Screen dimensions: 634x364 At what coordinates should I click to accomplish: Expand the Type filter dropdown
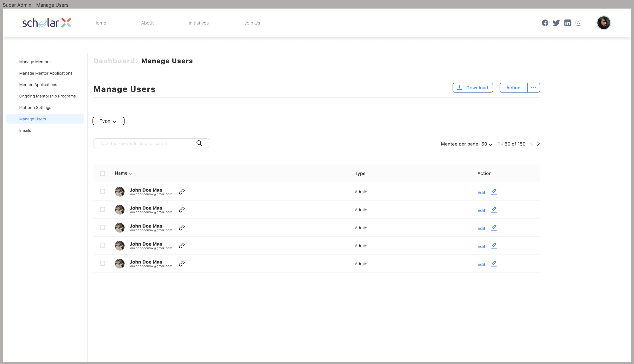(x=108, y=121)
